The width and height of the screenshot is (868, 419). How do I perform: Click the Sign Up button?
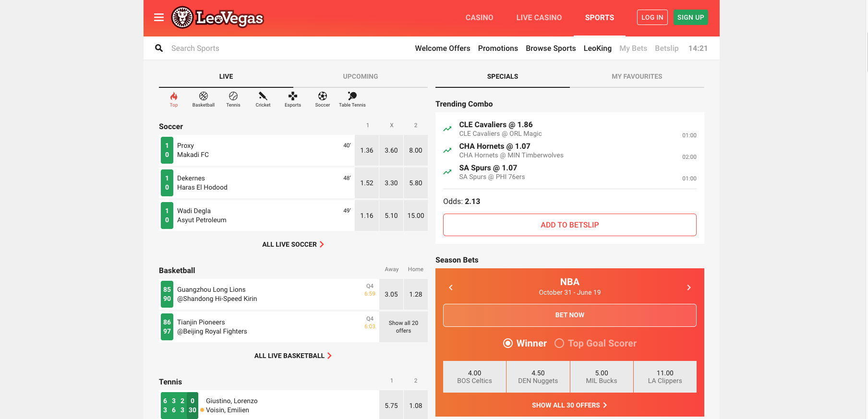pyautogui.click(x=691, y=17)
